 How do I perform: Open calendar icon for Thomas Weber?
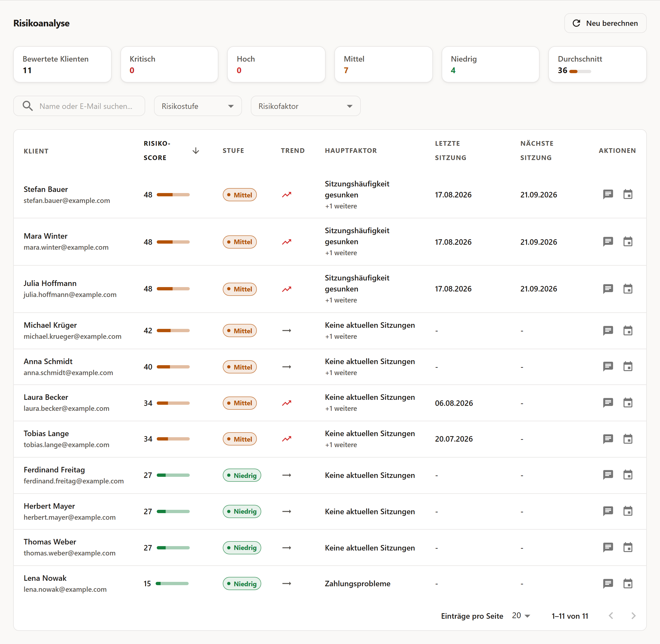pyautogui.click(x=628, y=547)
